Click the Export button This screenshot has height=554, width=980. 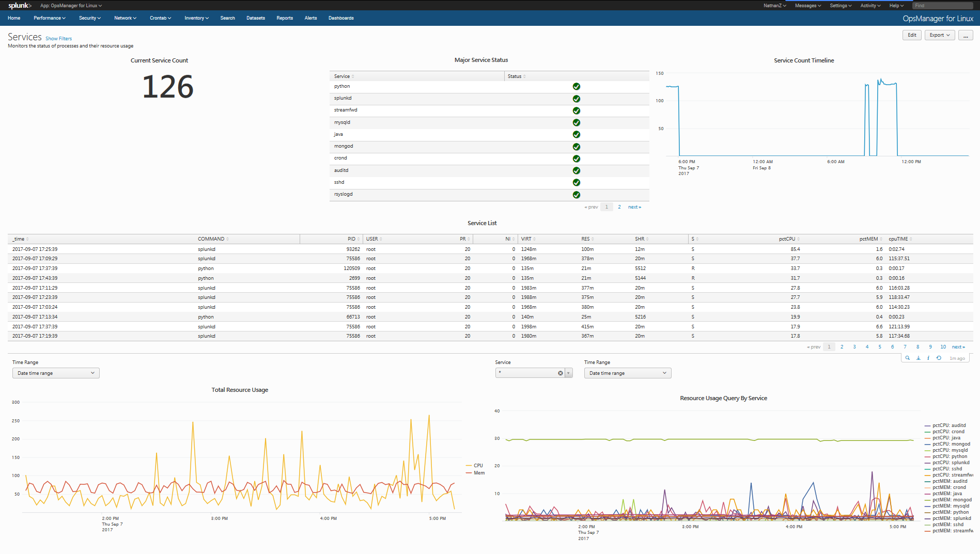click(940, 35)
